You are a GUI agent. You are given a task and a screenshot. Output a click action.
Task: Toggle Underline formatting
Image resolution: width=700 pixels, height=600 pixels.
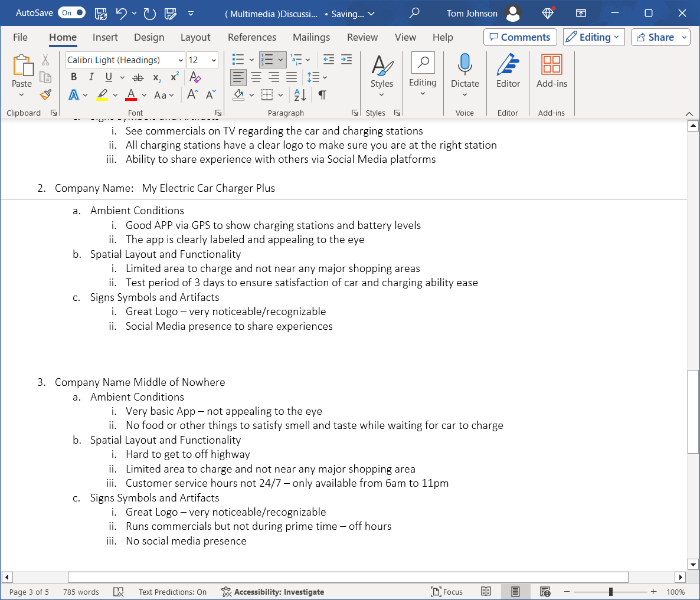pyautogui.click(x=109, y=77)
